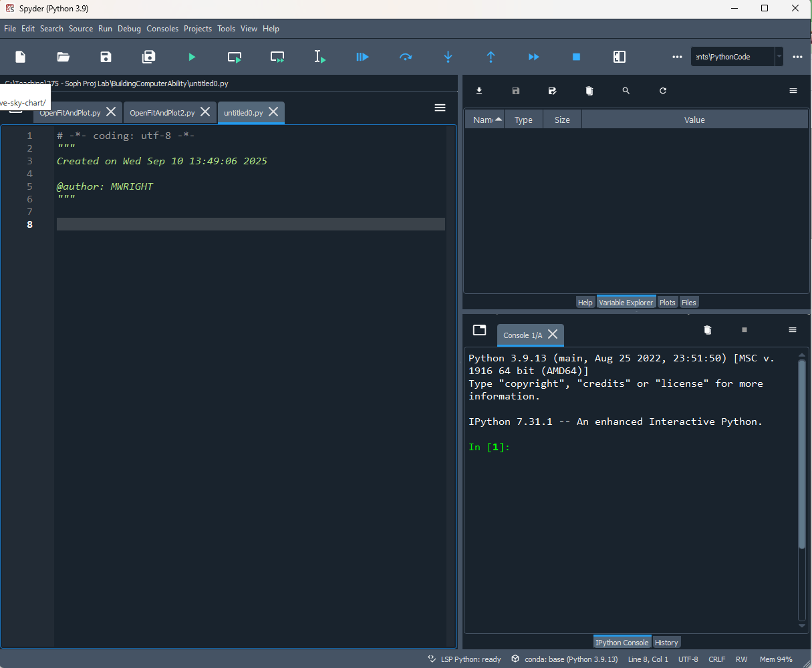Start debugging the file icon
The height and width of the screenshot is (668, 812).
363,57
